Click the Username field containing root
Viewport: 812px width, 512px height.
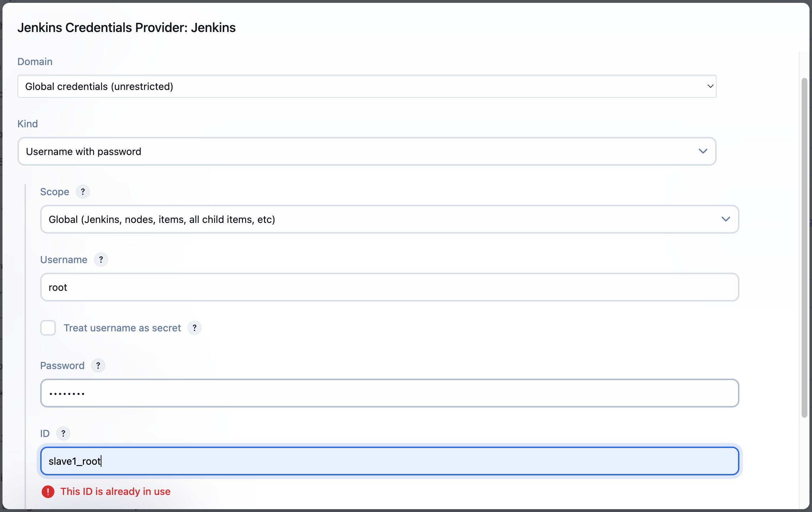tap(390, 287)
